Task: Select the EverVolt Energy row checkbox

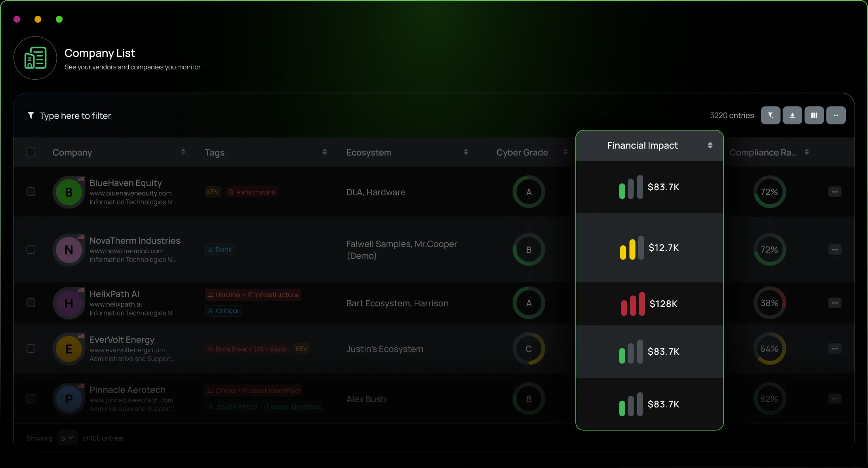Action: pyautogui.click(x=31, y=349)
